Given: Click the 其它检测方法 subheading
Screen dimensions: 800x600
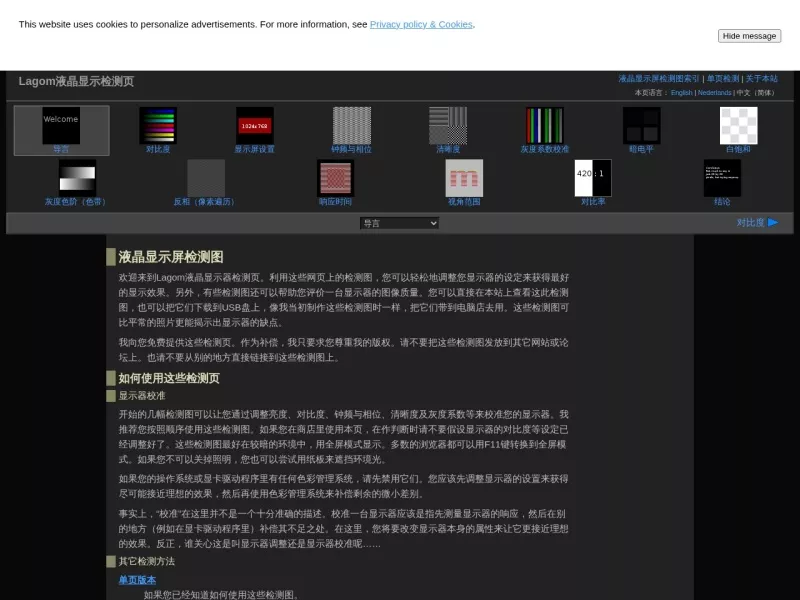Looking at the screenshot, I should (x=146, y=562).
